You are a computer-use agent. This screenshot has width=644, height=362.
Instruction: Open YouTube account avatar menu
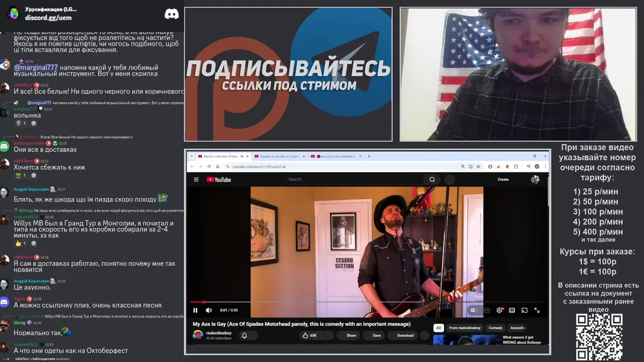[535, 179]
